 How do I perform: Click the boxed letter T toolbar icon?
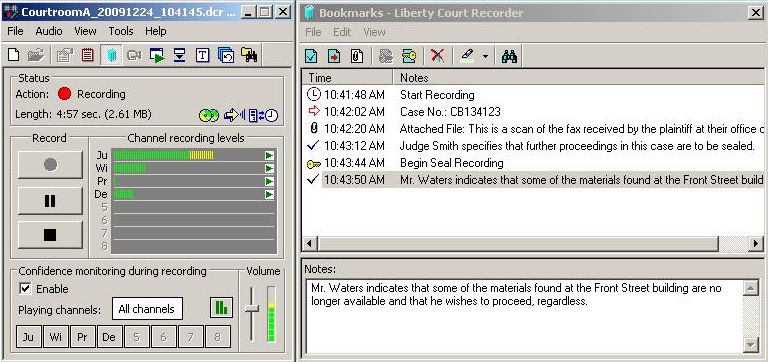pos(202,55)
